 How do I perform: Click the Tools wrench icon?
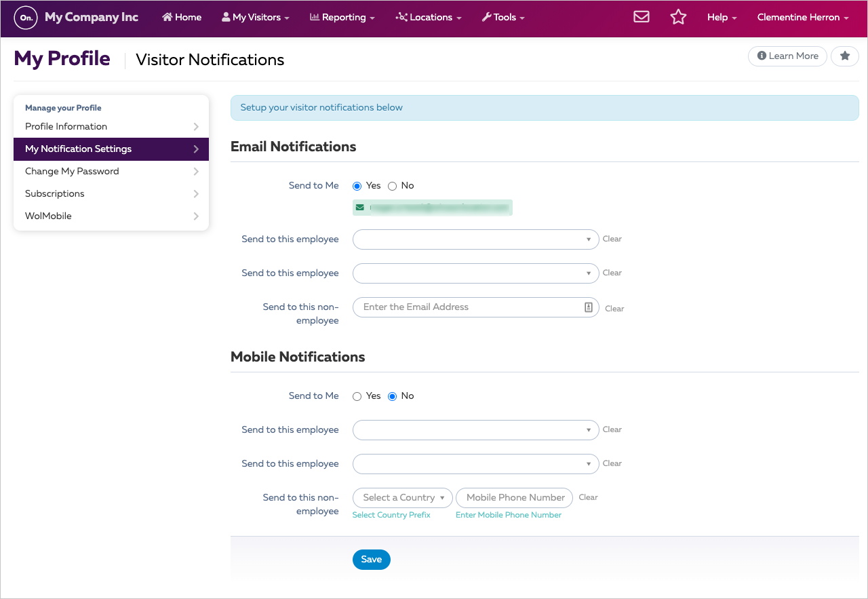pyautogui.click(x=487, y=17)
